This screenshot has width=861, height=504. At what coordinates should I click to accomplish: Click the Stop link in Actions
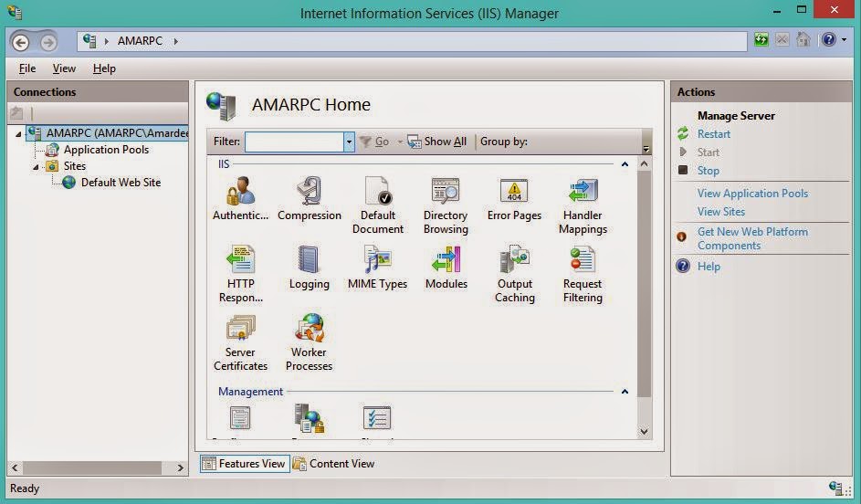tap(708, 170)
